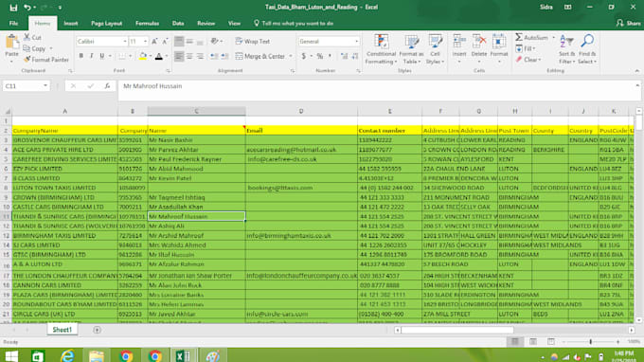This screenshot has width=644, height=362.
Task: Open the File tab
Action: point(13,24)
